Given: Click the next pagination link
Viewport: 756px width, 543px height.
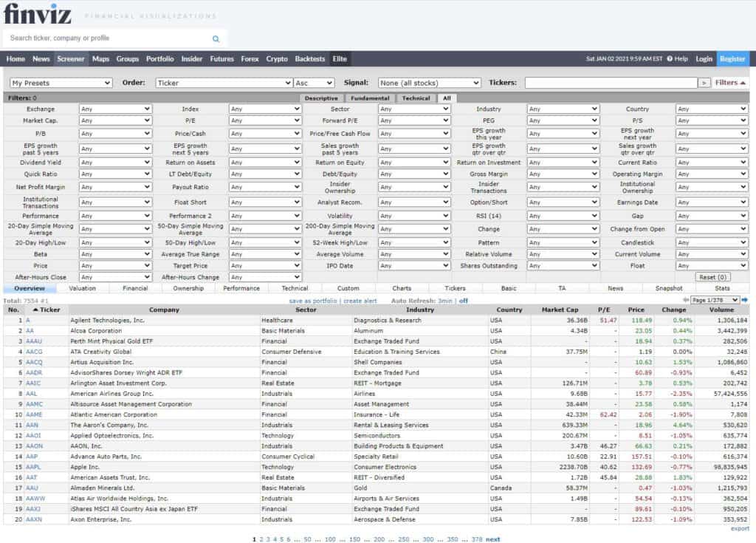Looking at the screenshot, I should coord(492,539).
